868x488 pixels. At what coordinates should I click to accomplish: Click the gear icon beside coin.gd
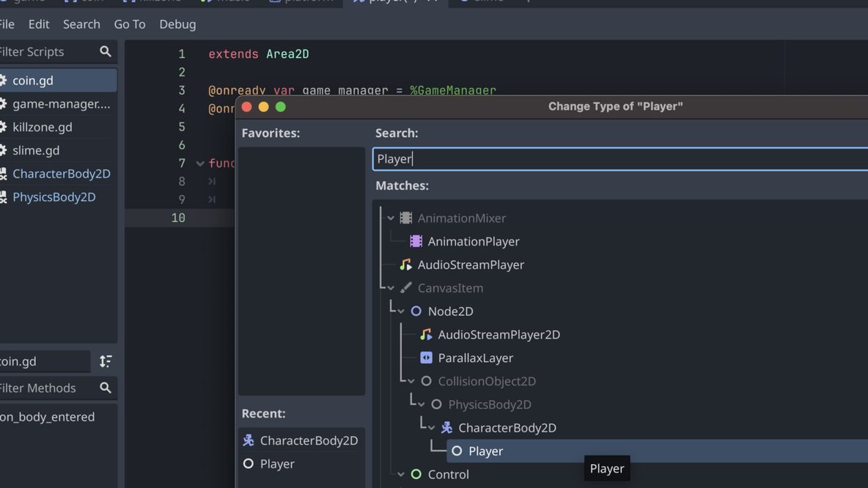(x=2, y=80)
